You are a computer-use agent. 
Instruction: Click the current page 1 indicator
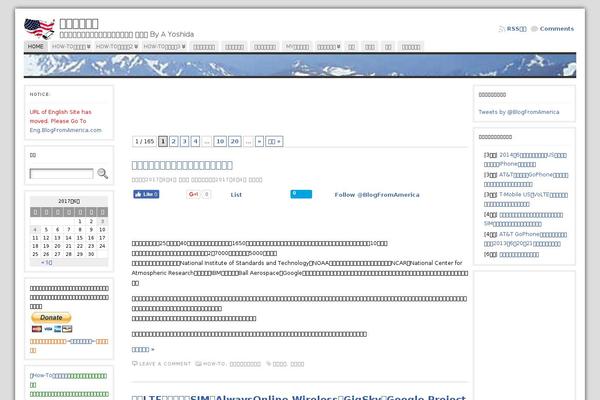click(x=163, y=141)
